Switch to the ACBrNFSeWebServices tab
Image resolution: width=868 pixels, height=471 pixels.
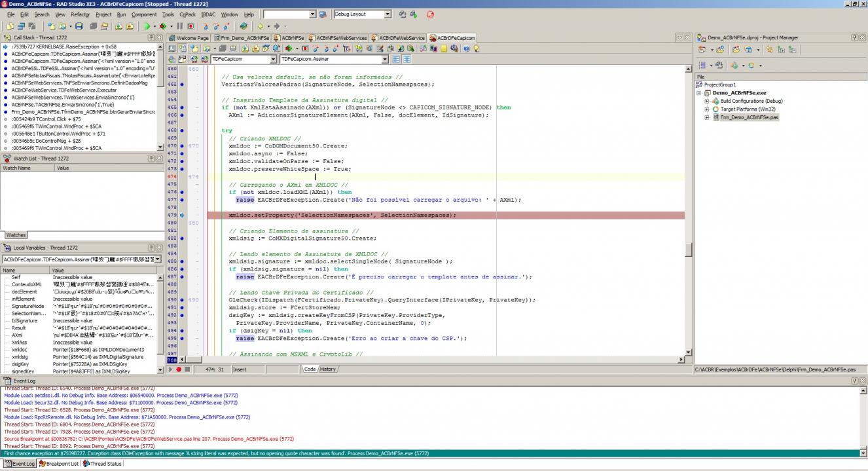click(x=337, y=38)
